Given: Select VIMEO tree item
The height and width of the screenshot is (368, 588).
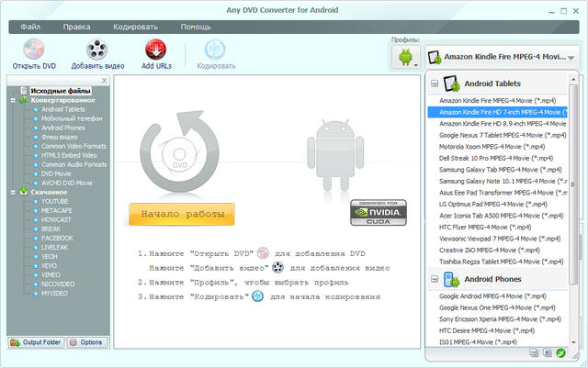Looking at the screenshot, I should point(51,275).
